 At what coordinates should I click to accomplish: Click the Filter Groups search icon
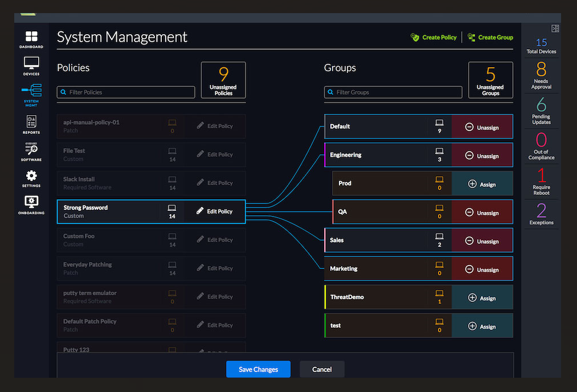pyautogui.click(x=330, y=92)
